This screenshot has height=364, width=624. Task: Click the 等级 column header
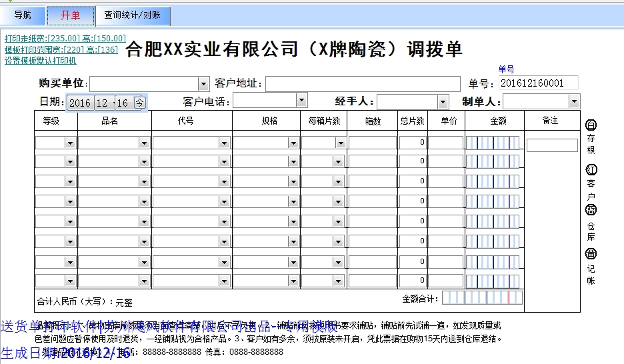[x=51, y=121]
